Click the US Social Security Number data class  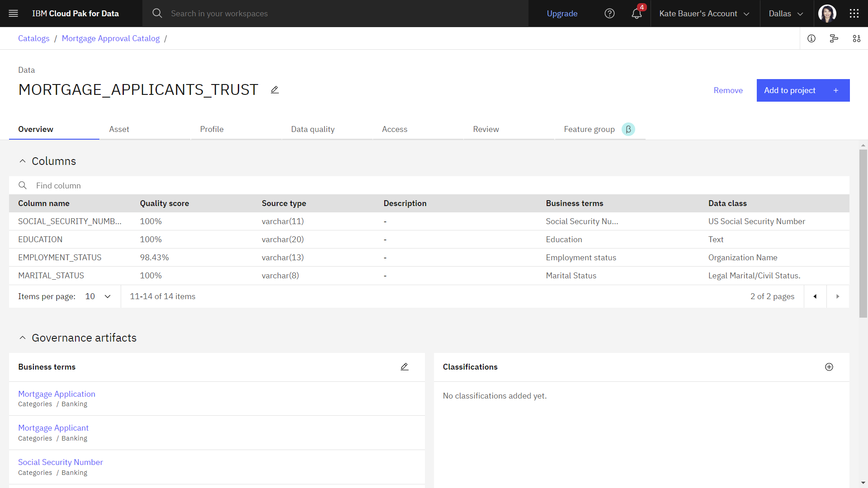click(757, 221)
